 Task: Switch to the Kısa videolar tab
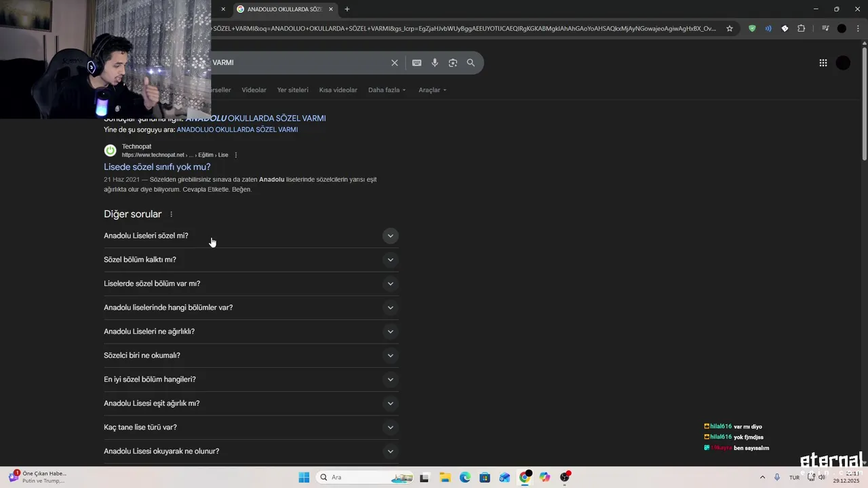[338, 90]
